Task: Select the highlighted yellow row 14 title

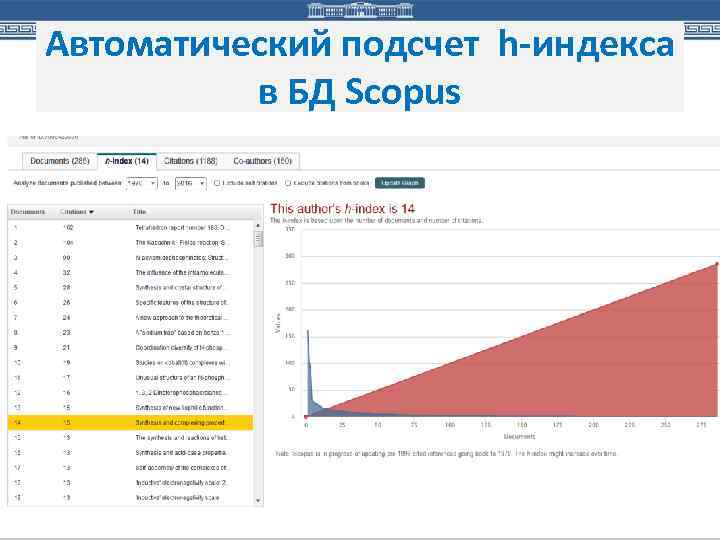Action: pyautogui.click(x=181, y=422)
